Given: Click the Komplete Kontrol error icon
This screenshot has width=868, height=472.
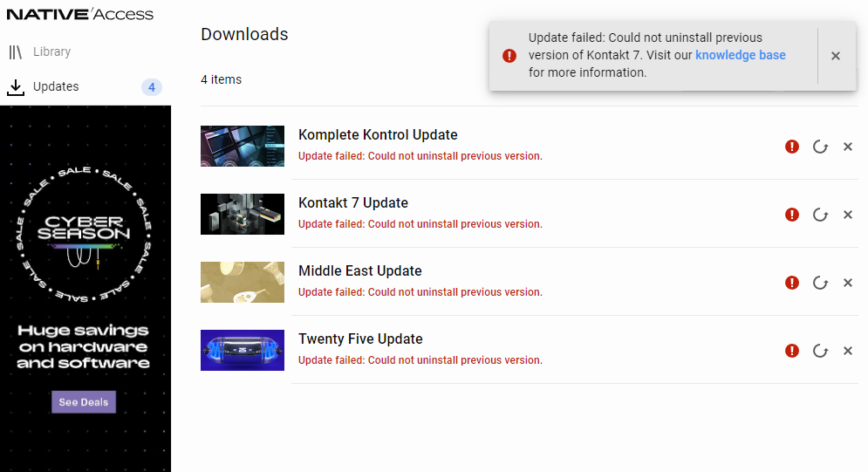Looking at the screenshot, I should tap(792, 147).
